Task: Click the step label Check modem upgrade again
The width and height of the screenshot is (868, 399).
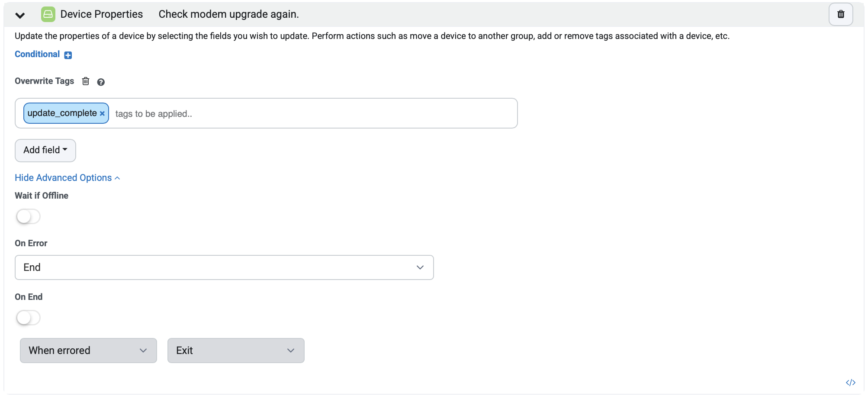Action: click(x=228, y=14)
